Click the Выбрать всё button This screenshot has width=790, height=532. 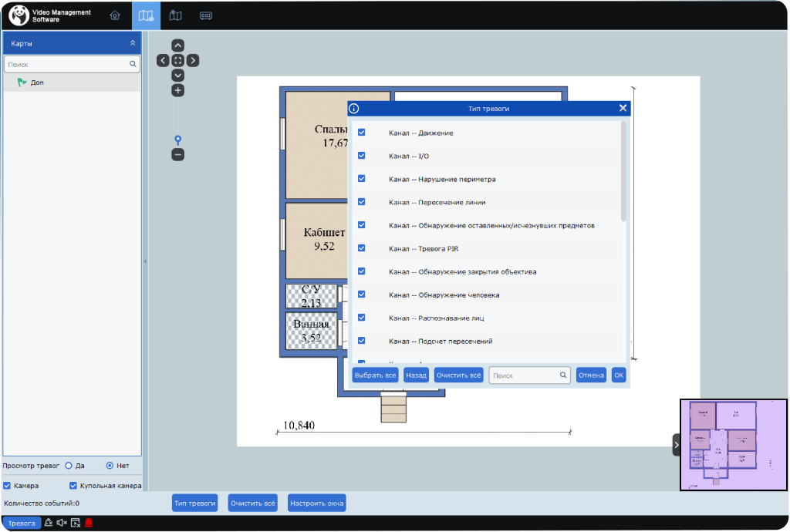tap(375, 375)
